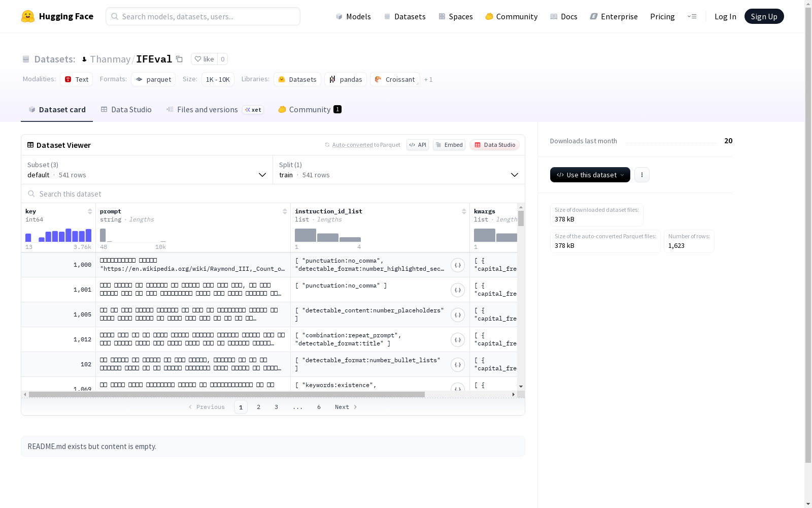Select the pandas library tag
This screenshot has height=508, width=812.
(346, 79)
